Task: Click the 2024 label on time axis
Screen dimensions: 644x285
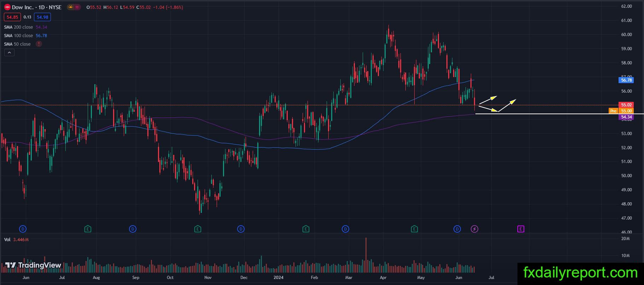Action: tap(279, 278)
